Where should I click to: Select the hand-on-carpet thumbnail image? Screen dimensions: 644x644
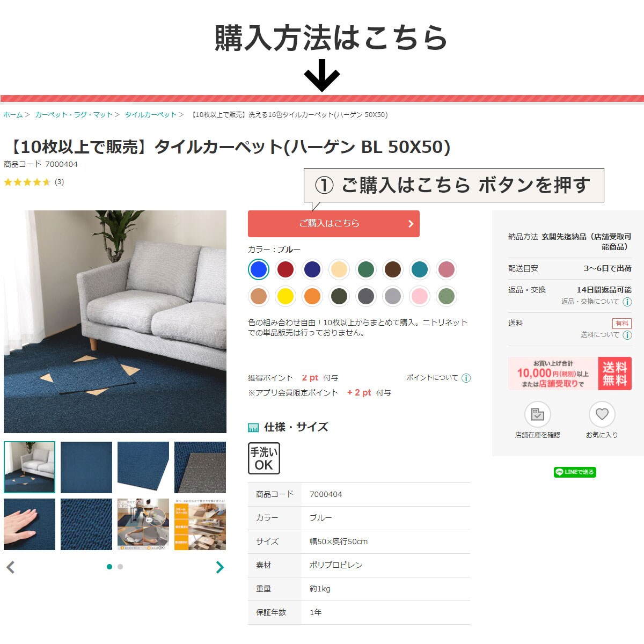tap(30, 524)
